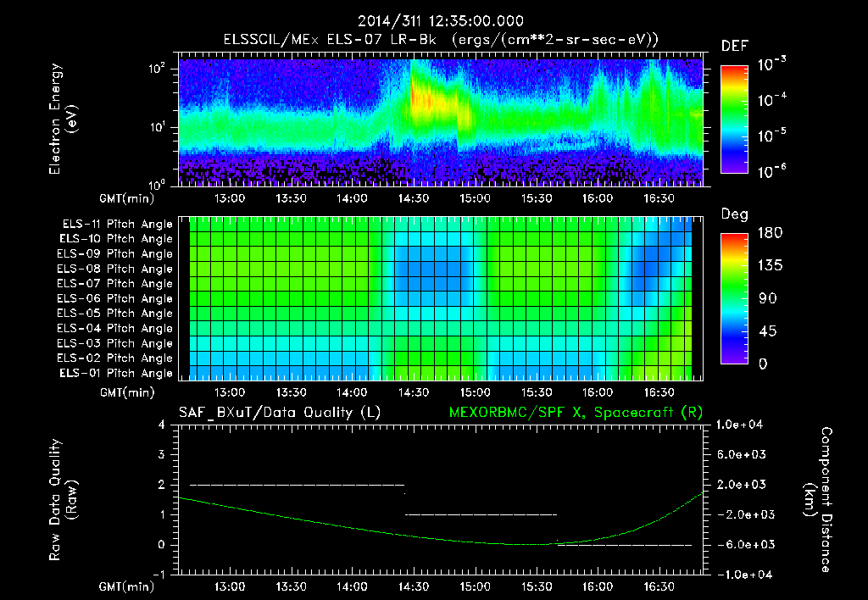
Task: Click the 13:00 tick label under bottom panel
Action: tap(230, 586)
